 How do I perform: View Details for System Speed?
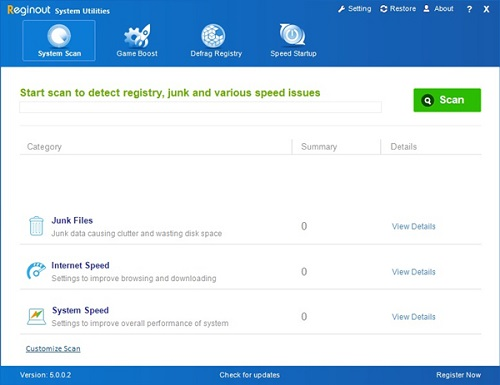pos(414,317)
